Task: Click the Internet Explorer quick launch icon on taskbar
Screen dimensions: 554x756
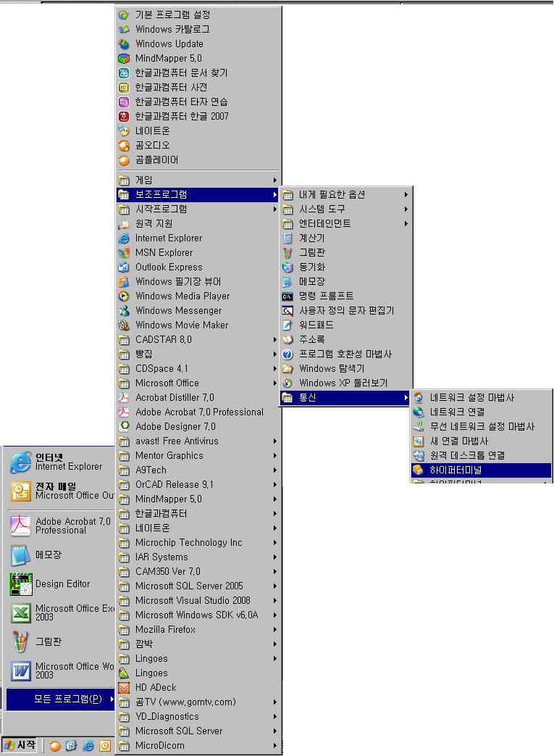Action: point(88,746)
